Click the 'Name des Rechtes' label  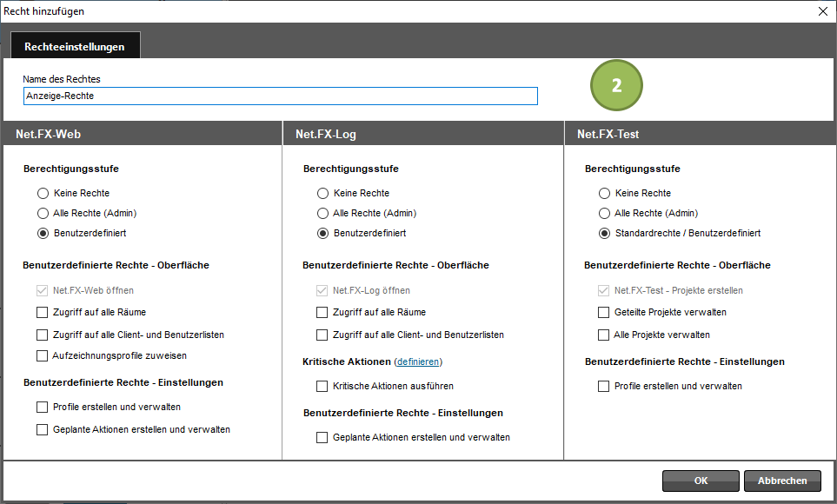(62, 79)
